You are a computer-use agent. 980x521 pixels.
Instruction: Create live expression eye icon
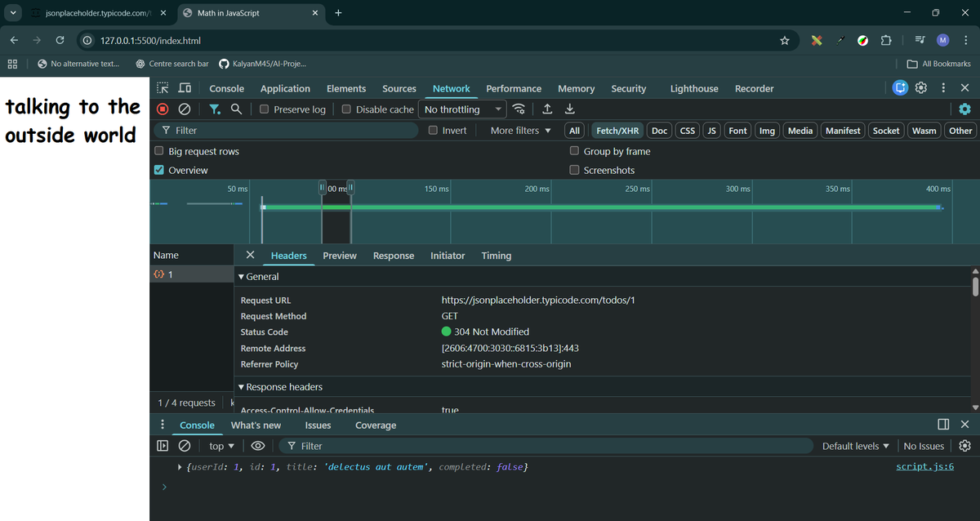coord(258,446)
